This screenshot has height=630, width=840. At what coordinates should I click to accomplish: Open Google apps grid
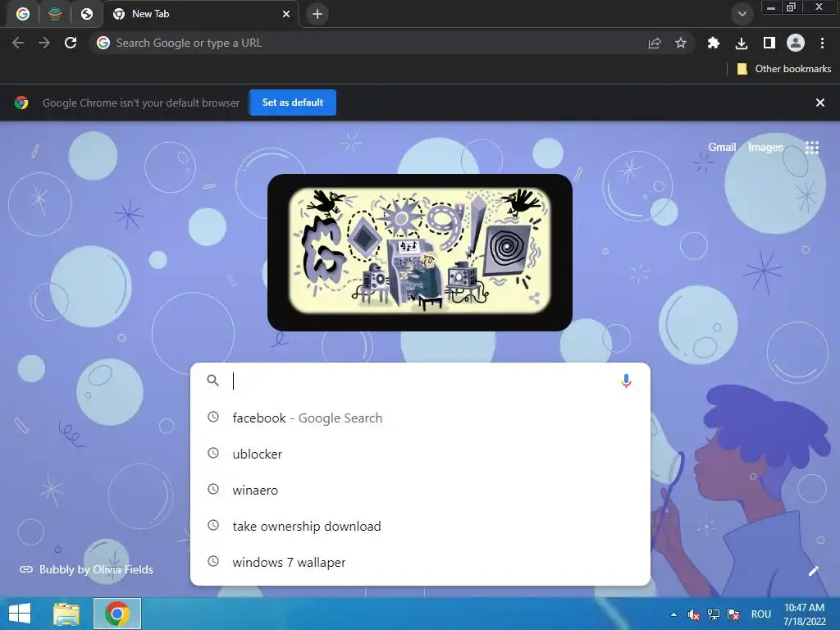812,148
